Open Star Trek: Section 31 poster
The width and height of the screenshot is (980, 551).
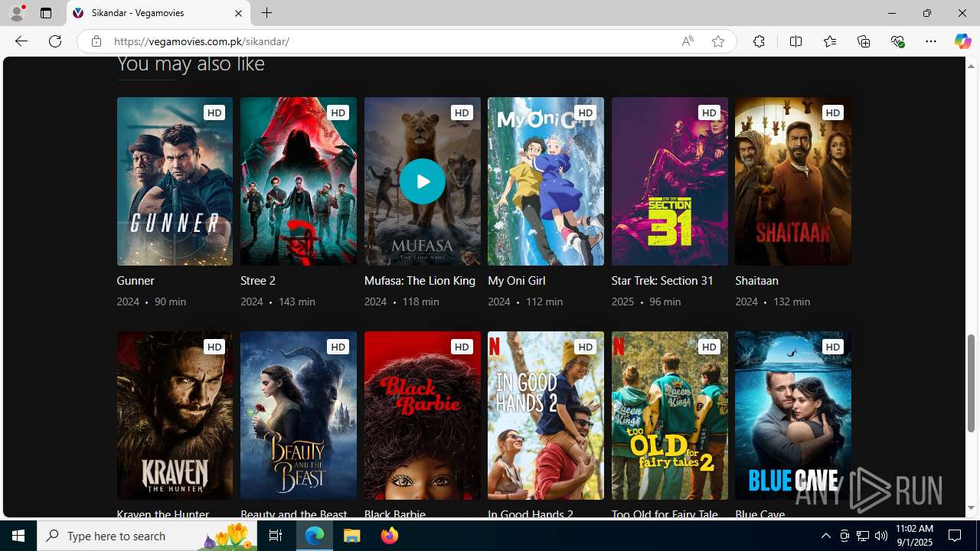click(670, 181)
